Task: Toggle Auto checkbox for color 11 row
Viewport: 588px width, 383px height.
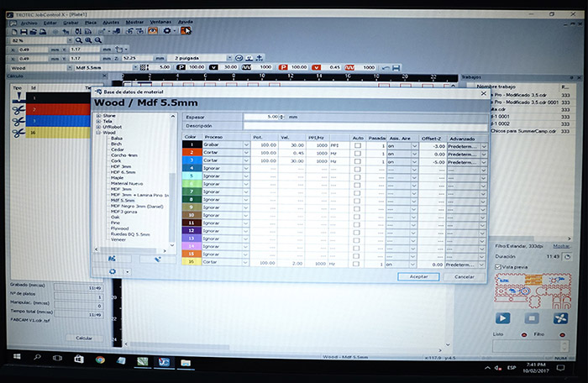Action: pyautogui.click(x=357, y=224)
